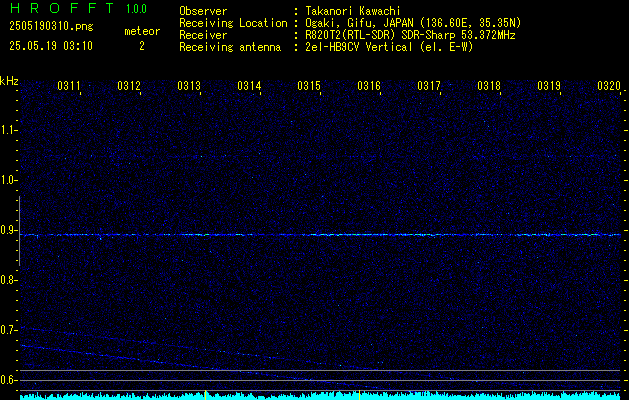This screenshot has height=400, width=629.
Task: Click time marker 0316
Action: click(x=369, y=86)
